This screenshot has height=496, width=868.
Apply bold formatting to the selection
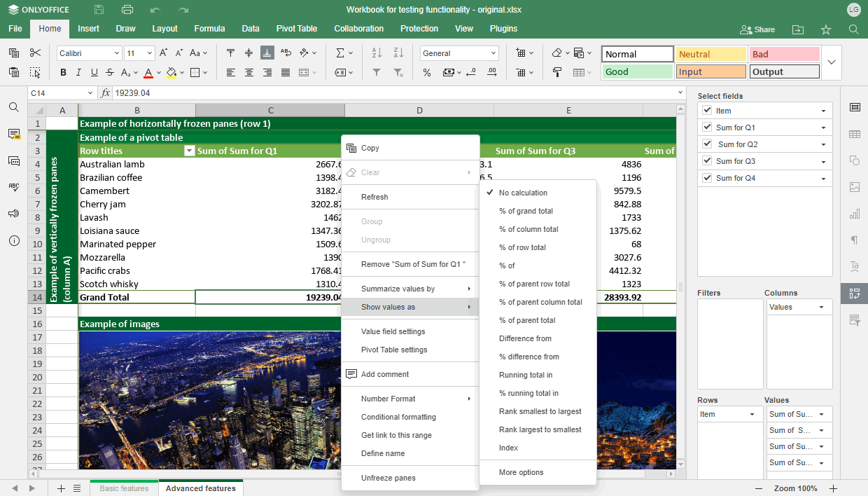62,72
